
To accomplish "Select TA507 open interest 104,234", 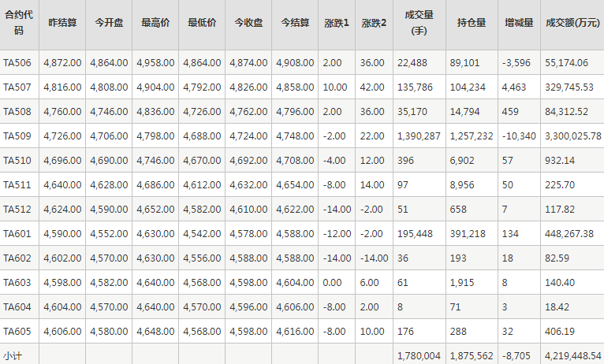I will click(468, 87).
